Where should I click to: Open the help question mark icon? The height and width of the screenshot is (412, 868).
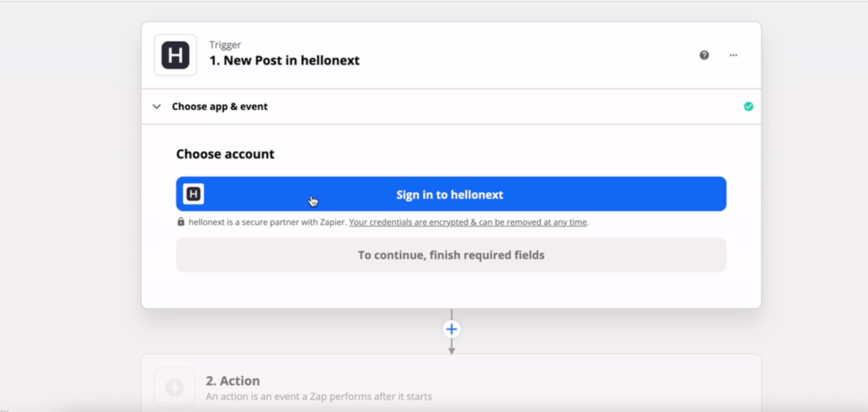[704, 55]
